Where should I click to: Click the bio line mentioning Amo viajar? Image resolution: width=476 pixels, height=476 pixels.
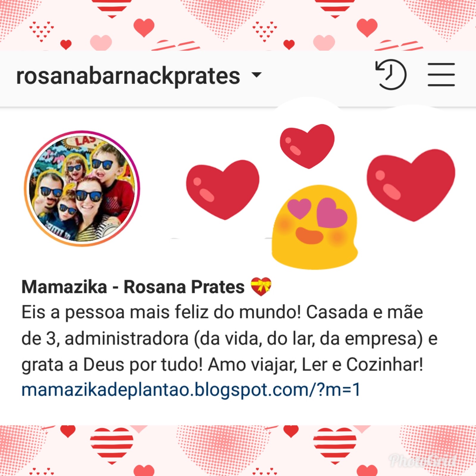pyautogui.click(x=222, y=364)
